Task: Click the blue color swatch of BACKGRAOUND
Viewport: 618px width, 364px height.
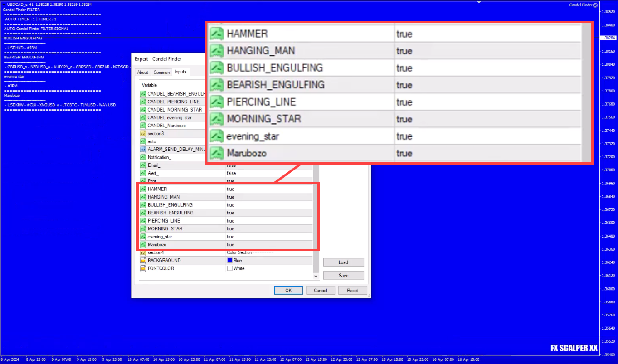Action: pyautogui.click(x=229, y=260)
